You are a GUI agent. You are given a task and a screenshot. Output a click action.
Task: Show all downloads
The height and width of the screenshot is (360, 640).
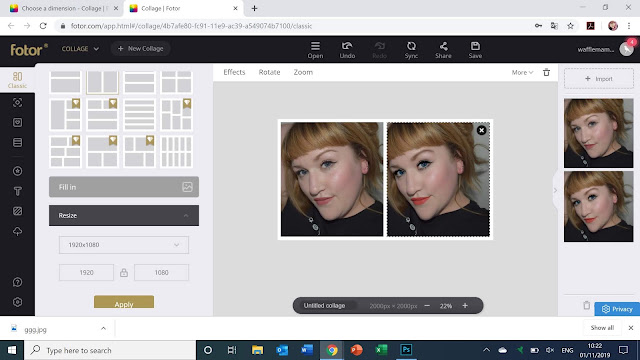click(602, 328)
